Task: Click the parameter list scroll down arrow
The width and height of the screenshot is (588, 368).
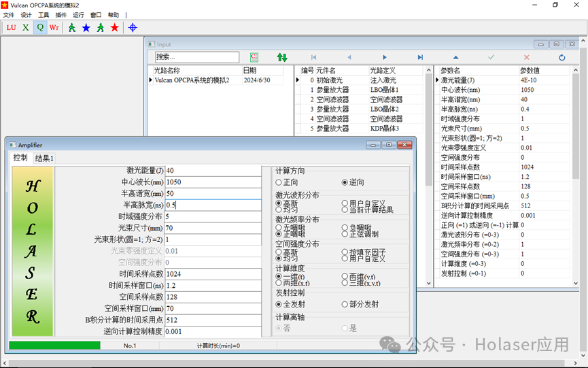Action: pyautogui.click(x=576, y=283)
